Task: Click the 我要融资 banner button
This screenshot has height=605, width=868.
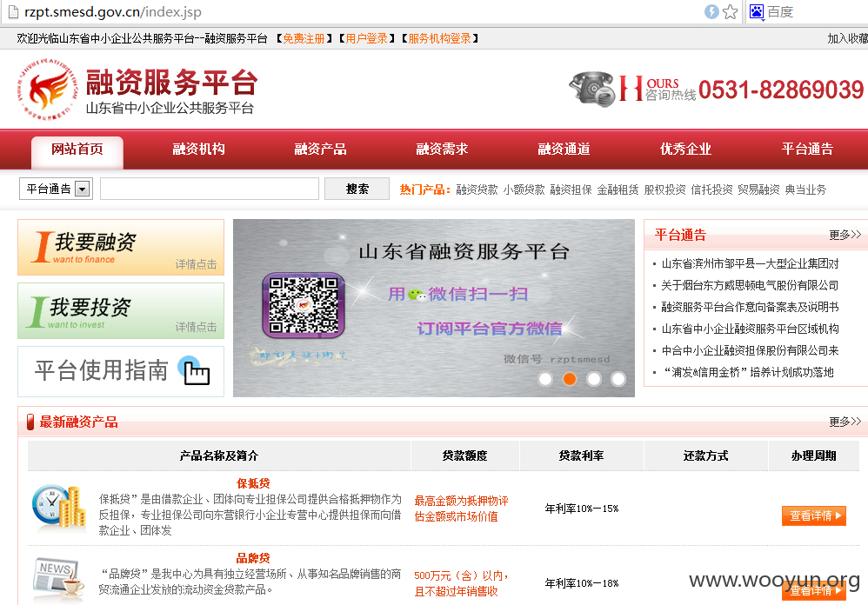Action: tap(121, 247)
